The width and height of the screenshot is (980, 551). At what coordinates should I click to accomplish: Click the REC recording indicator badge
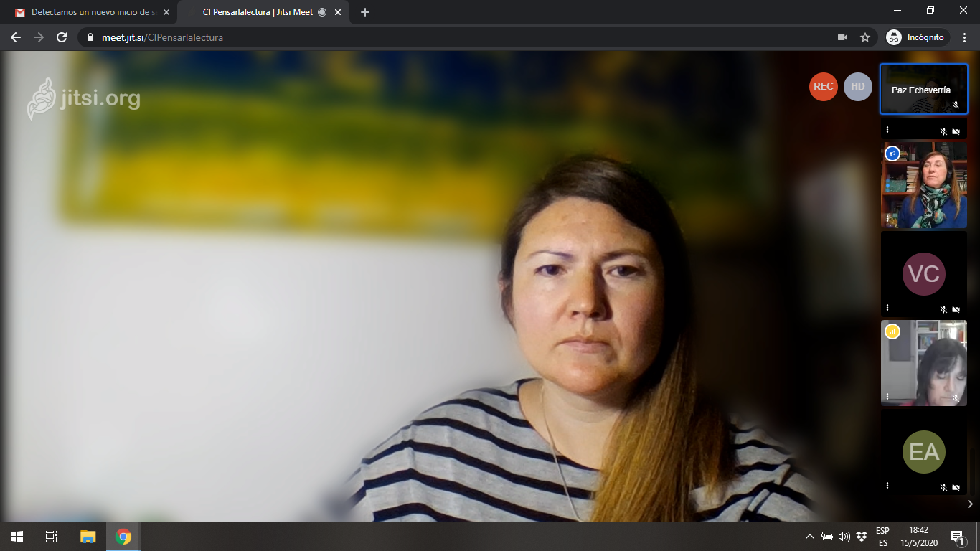(823, 87)
